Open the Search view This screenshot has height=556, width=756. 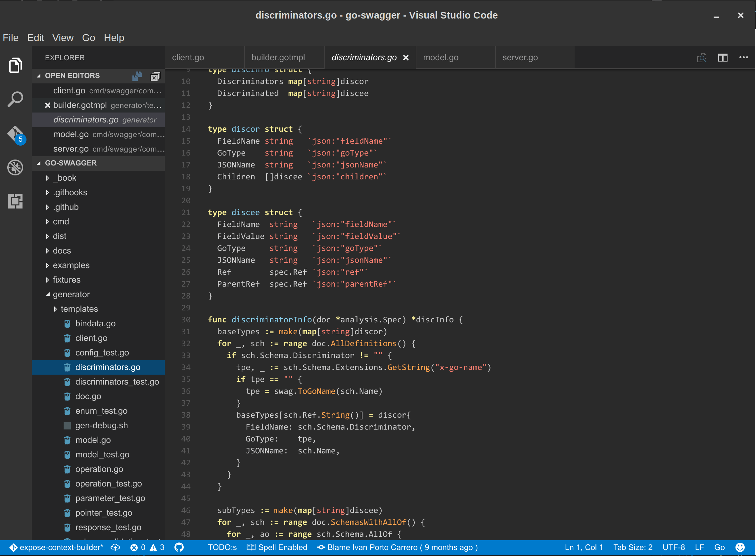[15, 99]
